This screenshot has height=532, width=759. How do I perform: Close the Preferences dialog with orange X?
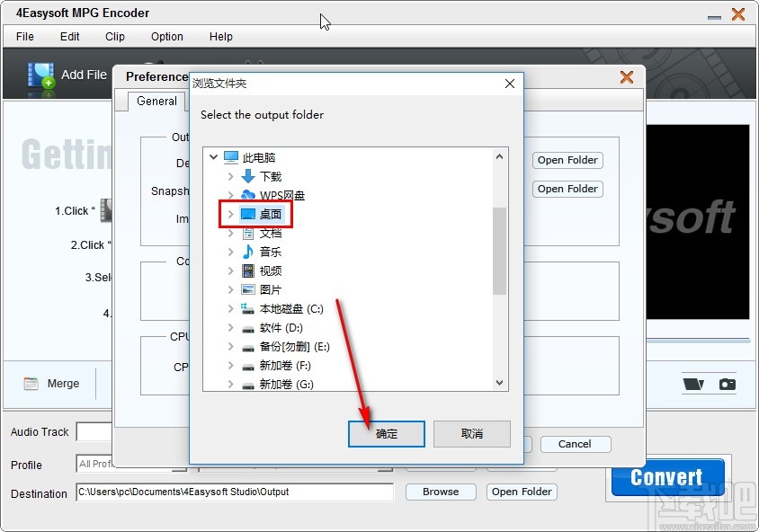click(627, 77)
